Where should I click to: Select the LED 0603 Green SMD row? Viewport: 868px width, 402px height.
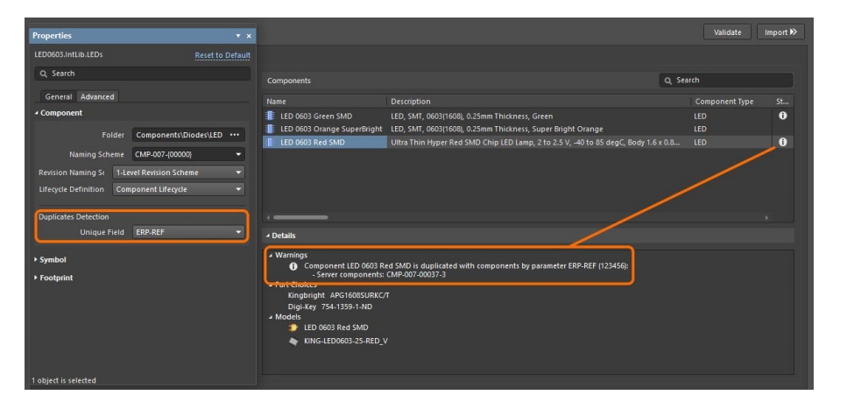point(528,116)
